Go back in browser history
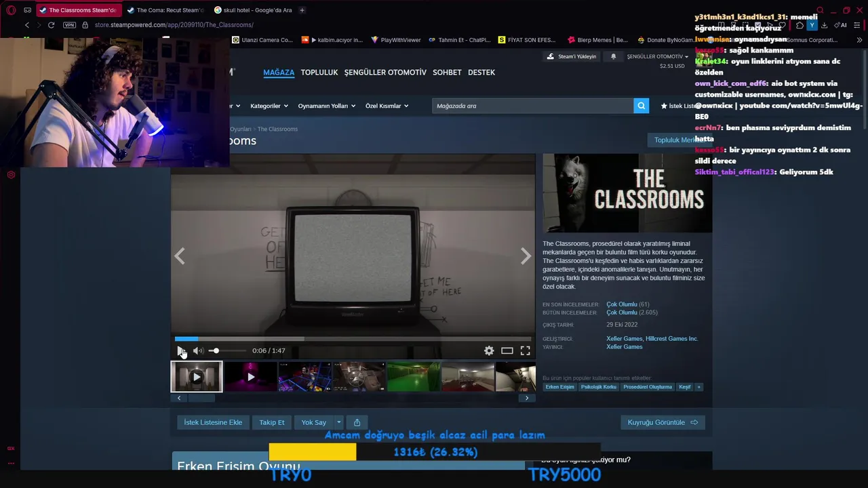 [27, 25]
